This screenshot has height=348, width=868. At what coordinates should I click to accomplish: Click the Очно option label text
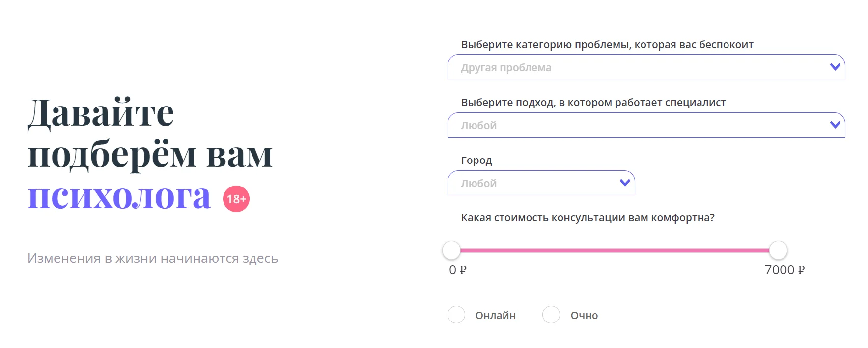(584, 316)
